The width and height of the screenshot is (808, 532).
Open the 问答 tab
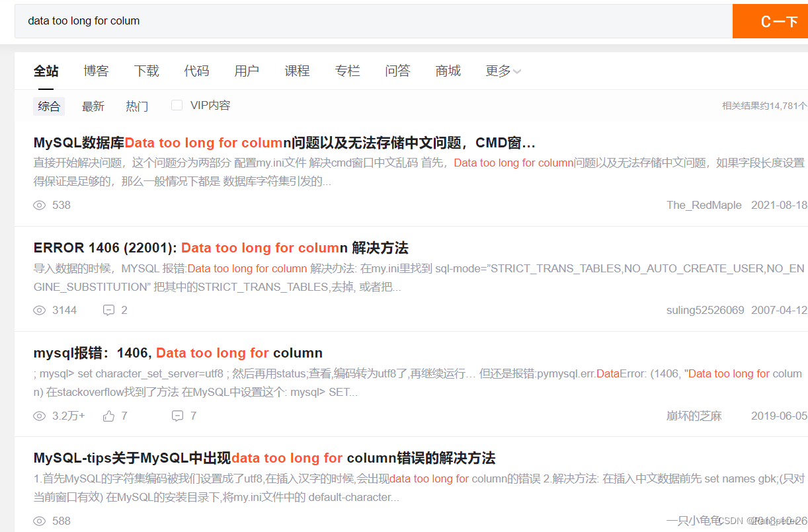coord(397,71)
